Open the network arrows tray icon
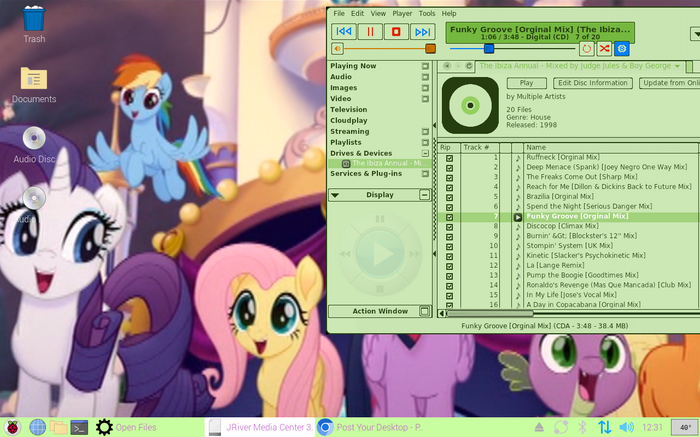Image resolution: width=700 pixels, height=437 pixels. (x=604, y=427)
